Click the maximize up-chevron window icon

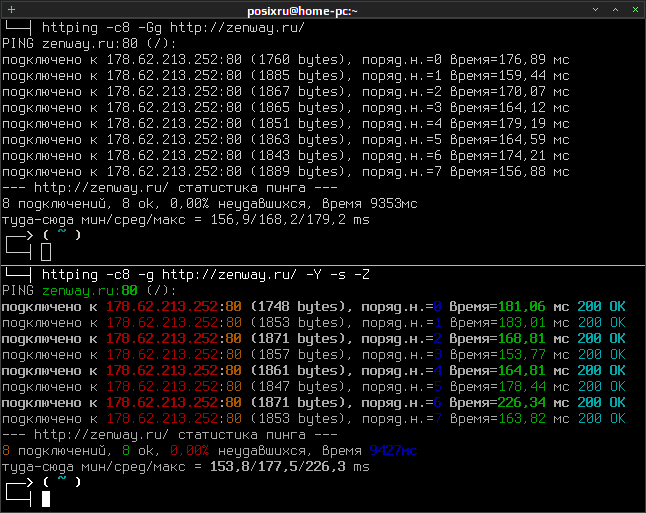tap(616, 9)
